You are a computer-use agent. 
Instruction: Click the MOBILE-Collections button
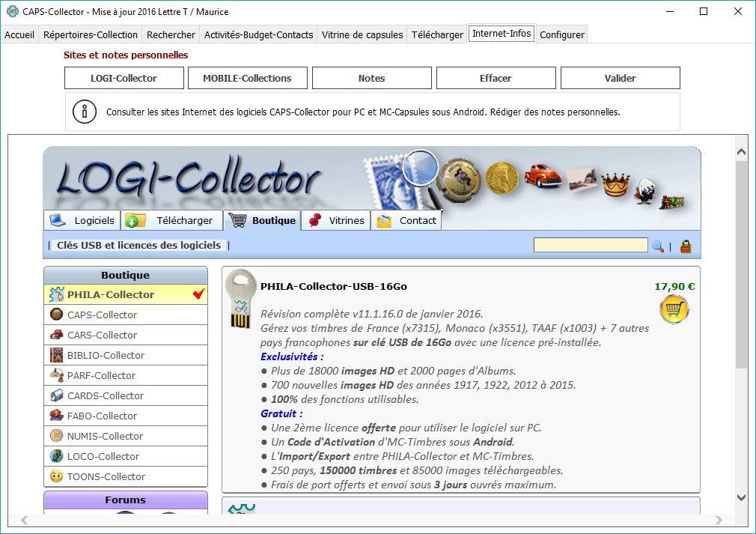point(247,78)
